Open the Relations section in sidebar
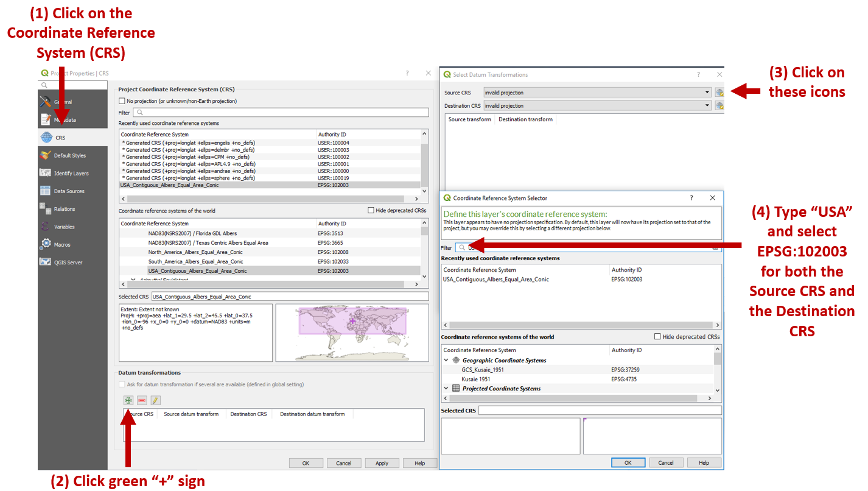The width and height of the screenshot is (868, 491). click(72, 209)
